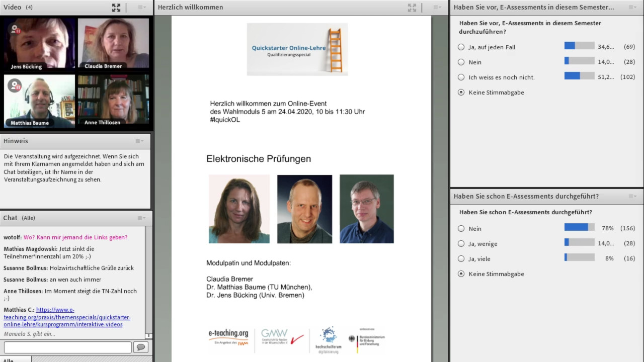The image size is (644, 362).
Task: Send the chat message with the speech bubble button
Action: coord(140,347)
